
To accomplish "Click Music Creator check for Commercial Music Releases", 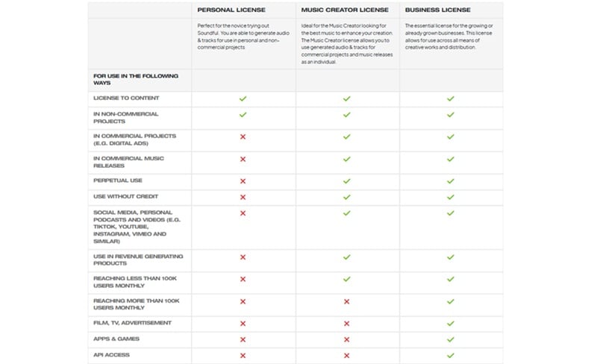I will pos(346,159).
